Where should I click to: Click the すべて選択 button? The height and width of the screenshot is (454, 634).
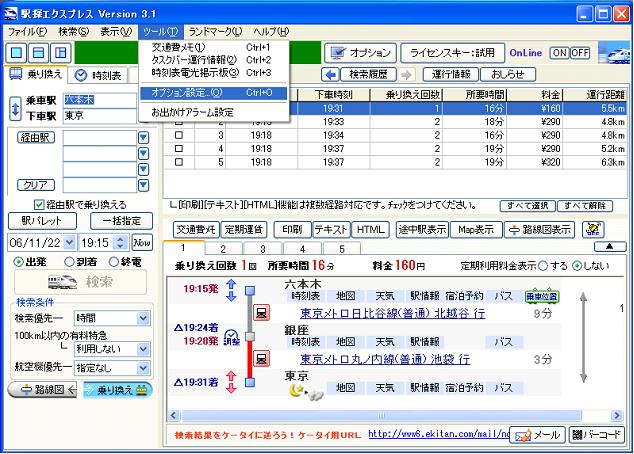click(528, 205)
